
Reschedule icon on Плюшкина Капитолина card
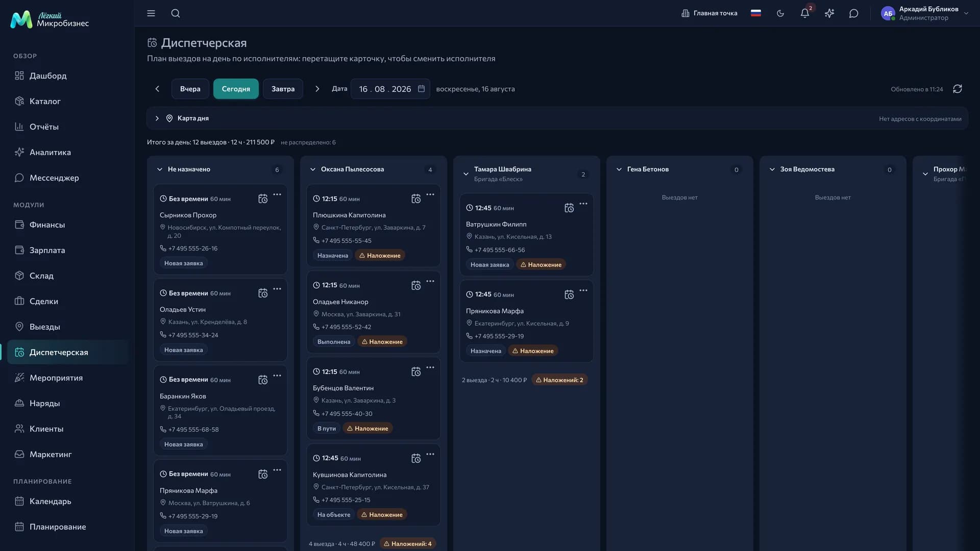coord(416,199)
